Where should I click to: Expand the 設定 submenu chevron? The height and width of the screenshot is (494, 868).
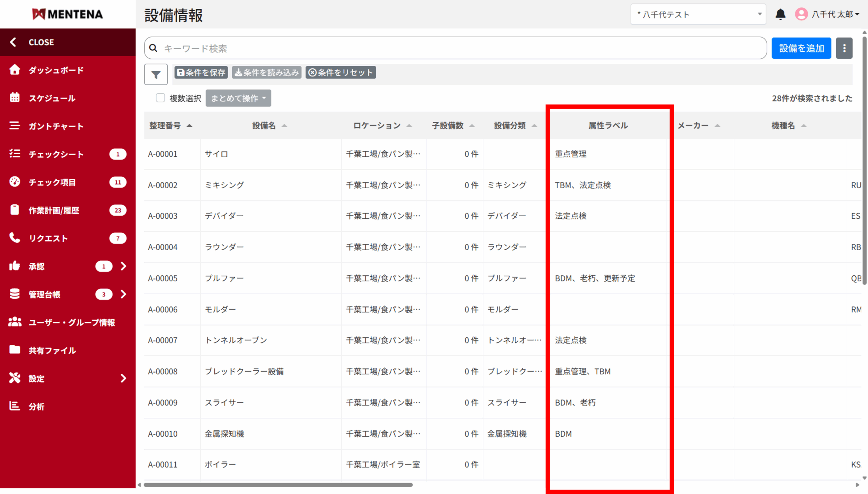click(123, 378)
